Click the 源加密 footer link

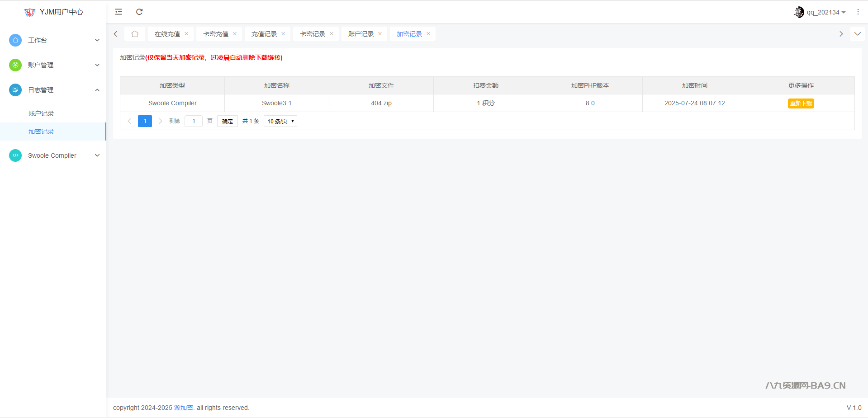[x=184, y=408]
